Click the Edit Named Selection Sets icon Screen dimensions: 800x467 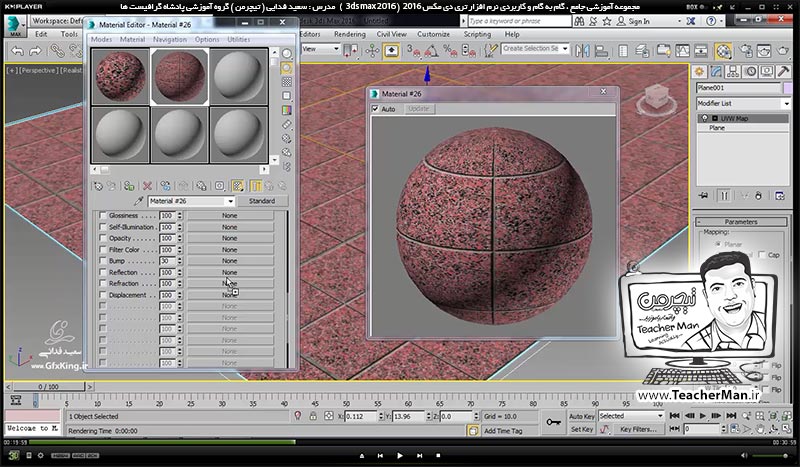(x=490, y=51)
